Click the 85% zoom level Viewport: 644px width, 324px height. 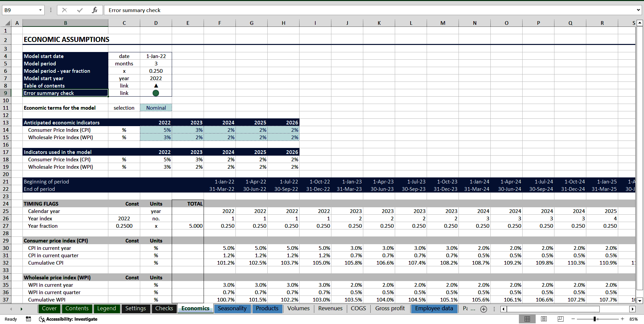634,319
